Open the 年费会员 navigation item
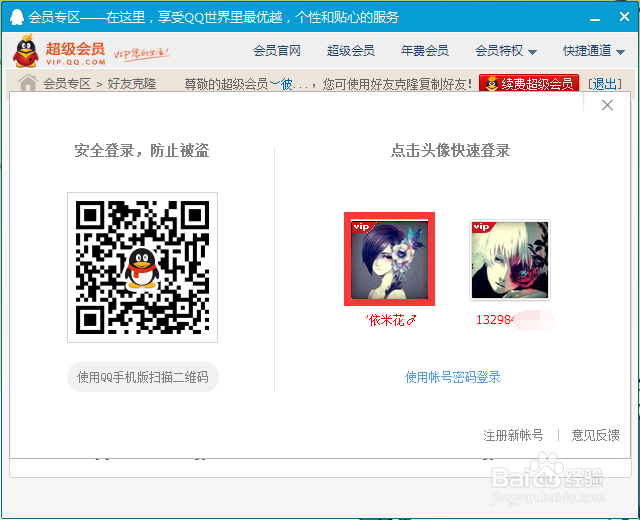The width and height of the screenshot is (640, 520). tap(424, 51)
